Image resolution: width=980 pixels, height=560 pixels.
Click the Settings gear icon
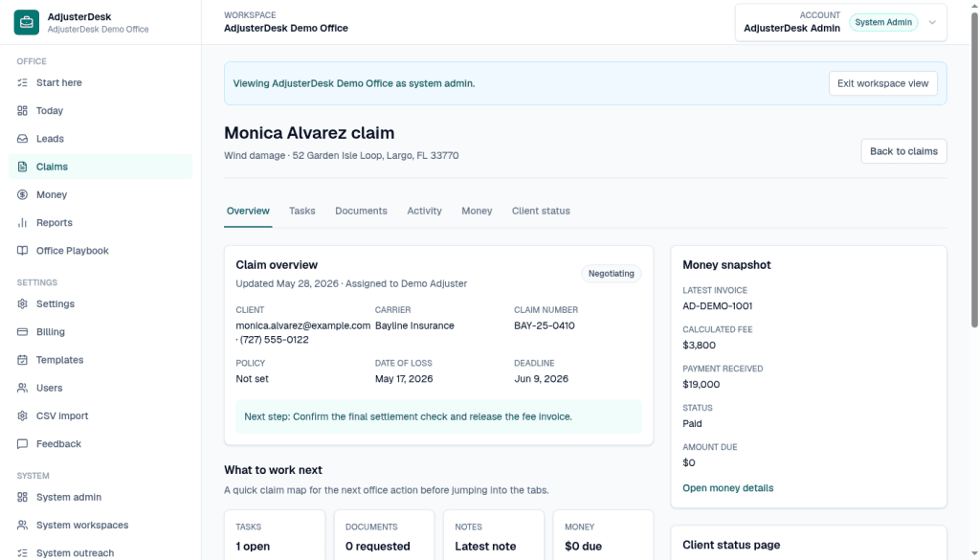23,303
